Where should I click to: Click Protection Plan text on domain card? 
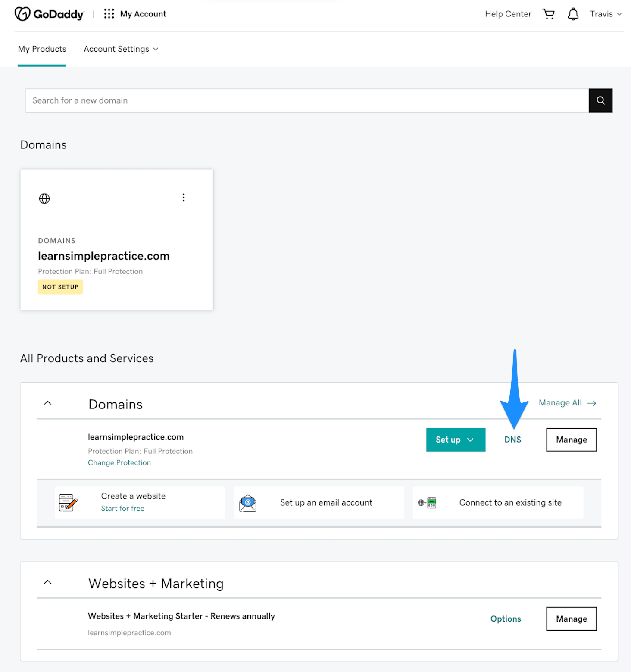click(x=90, y=271)
